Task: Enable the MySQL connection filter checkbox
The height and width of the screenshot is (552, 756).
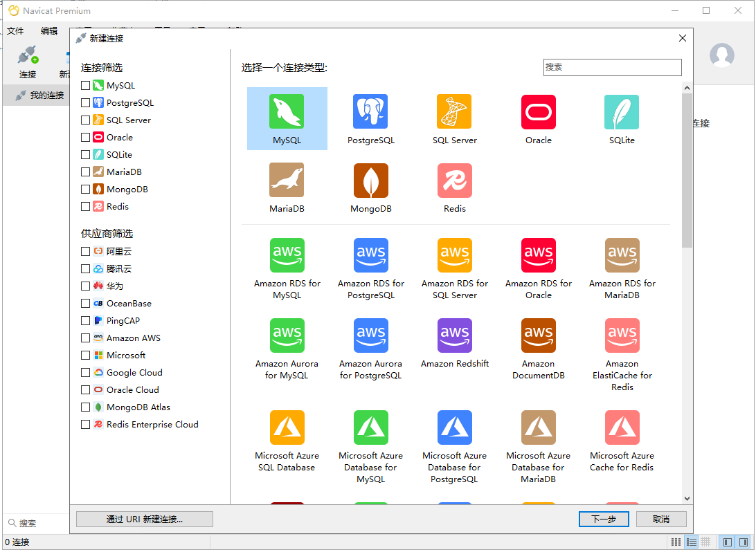Action: coord(85,85)
